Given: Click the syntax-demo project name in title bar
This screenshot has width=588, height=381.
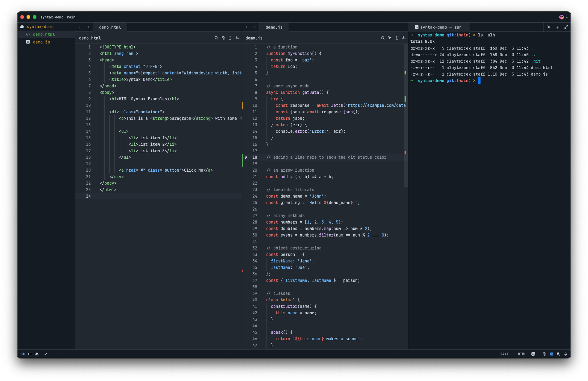Looking at the screenshot, I should pos(52,17).
